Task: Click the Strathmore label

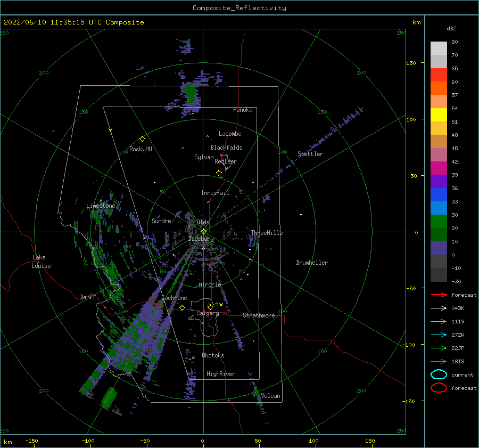Action: [x=259, y=315]
